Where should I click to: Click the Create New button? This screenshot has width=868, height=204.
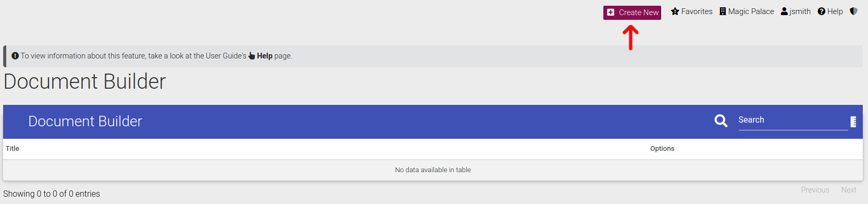(x=632, y=13)
